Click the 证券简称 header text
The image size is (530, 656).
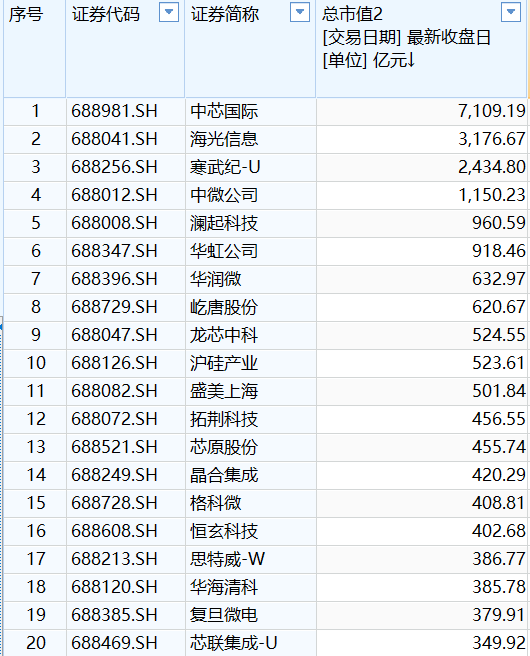[x=225, y=15]
